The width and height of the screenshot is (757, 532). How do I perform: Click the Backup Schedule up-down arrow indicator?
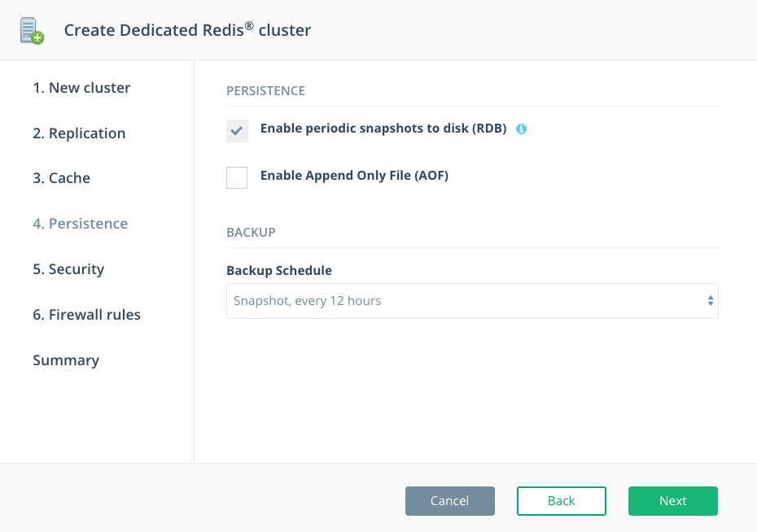click(x=711, y=301)
